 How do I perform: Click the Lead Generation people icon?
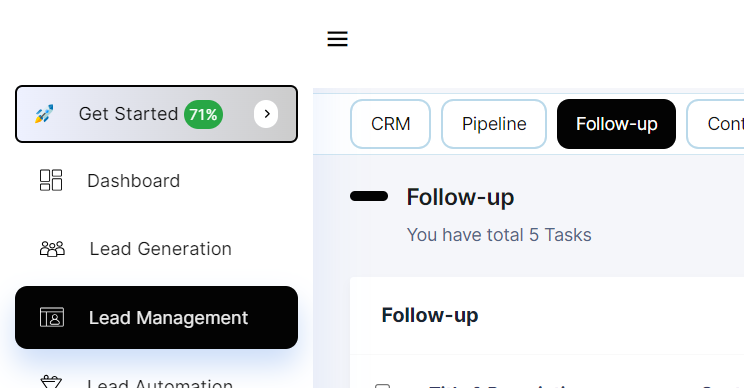pyautogui.click(x=52, y=249)
